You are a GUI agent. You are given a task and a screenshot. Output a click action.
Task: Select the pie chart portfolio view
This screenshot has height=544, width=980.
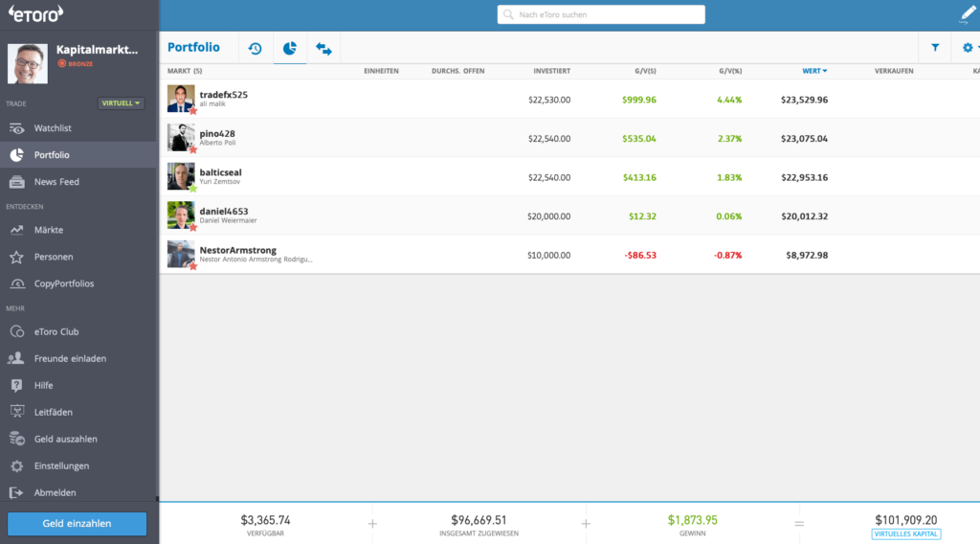click(x=290, y=48)
